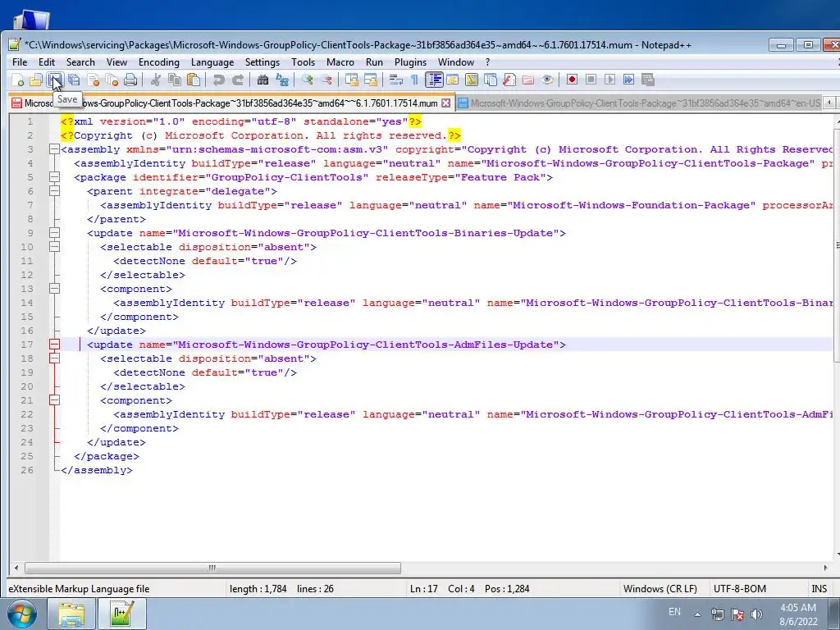Screen dimensions: 840x630
Task: Collapse the component fold on line 21
Action: pyautogui.click(x=54, y=400)
